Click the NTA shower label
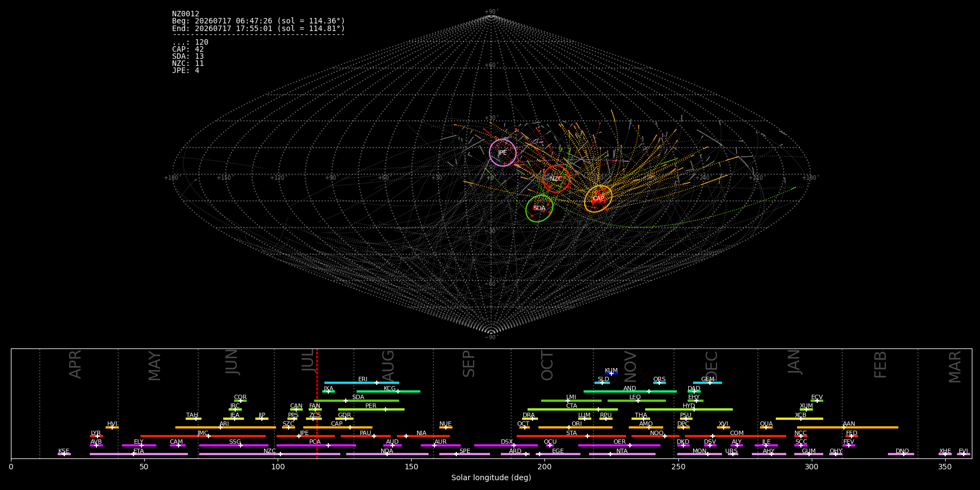This screenshot has width=980, height=490. (622, 451)
